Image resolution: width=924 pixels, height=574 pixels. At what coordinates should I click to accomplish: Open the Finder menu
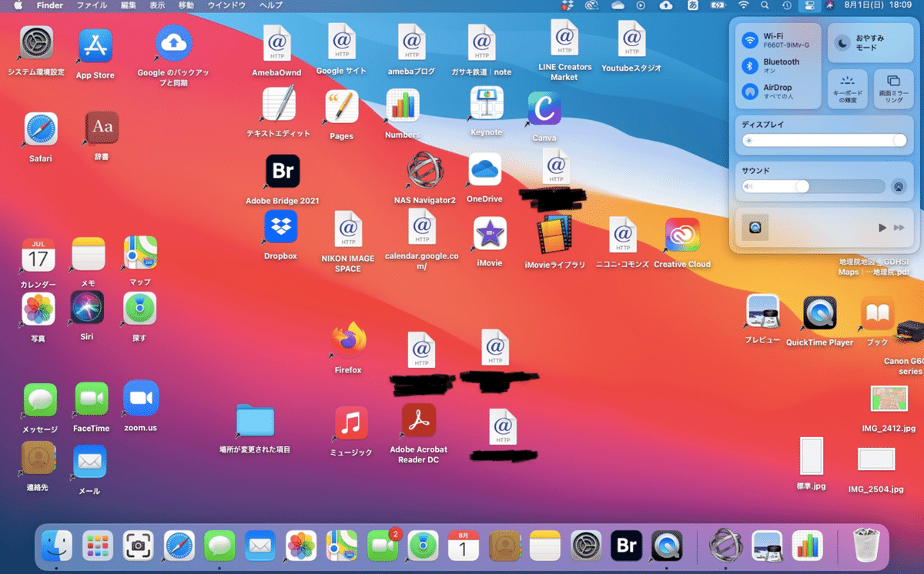(x=49, y=5)
